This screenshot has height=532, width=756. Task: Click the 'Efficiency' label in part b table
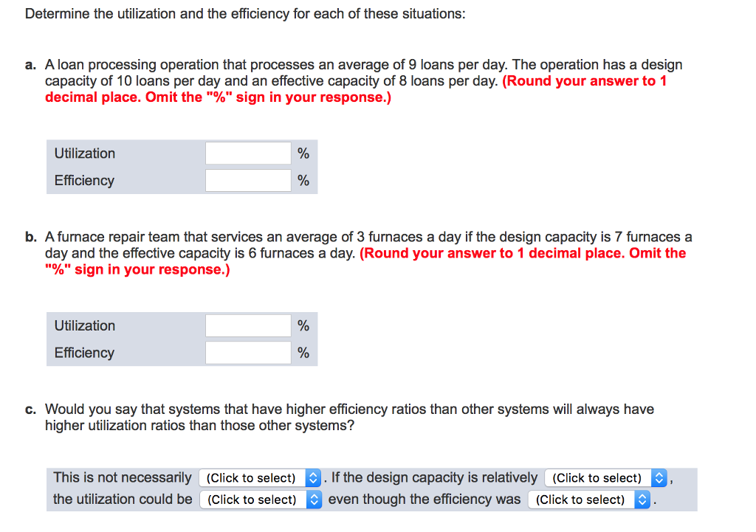[x=83, y=353]
